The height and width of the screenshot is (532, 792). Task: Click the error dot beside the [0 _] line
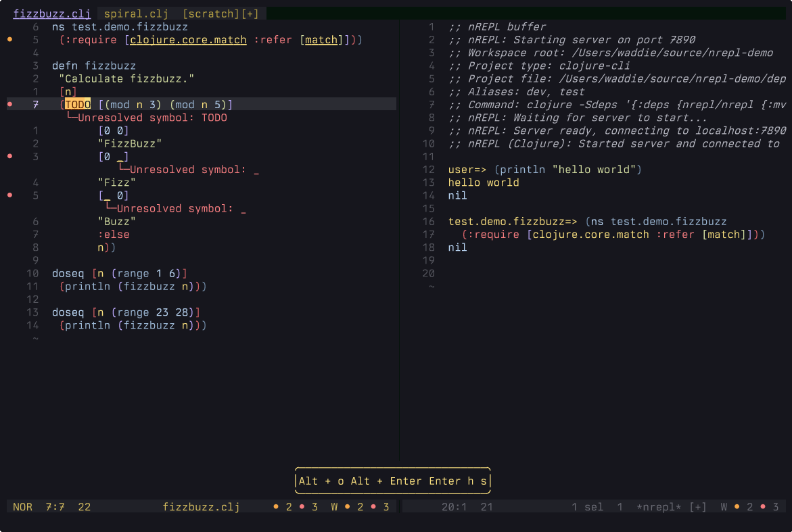click(x=9, y=156)
